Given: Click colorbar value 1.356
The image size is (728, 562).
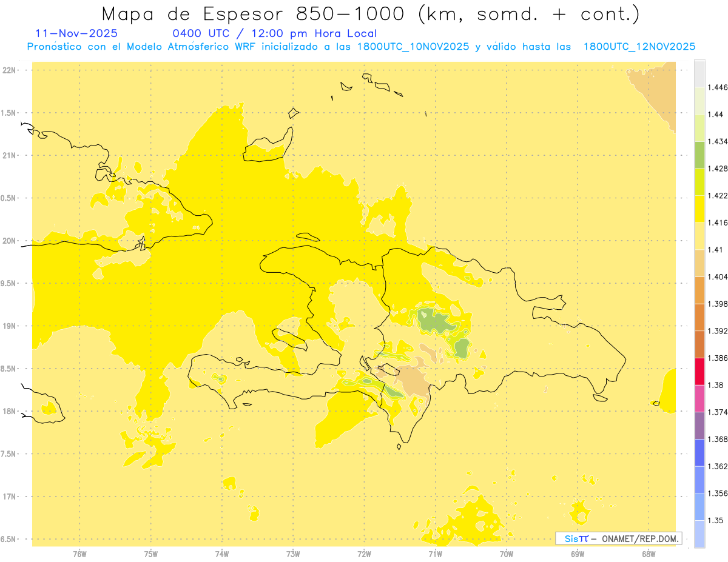Looking at the screenshot, I should [x=718, y=493].
